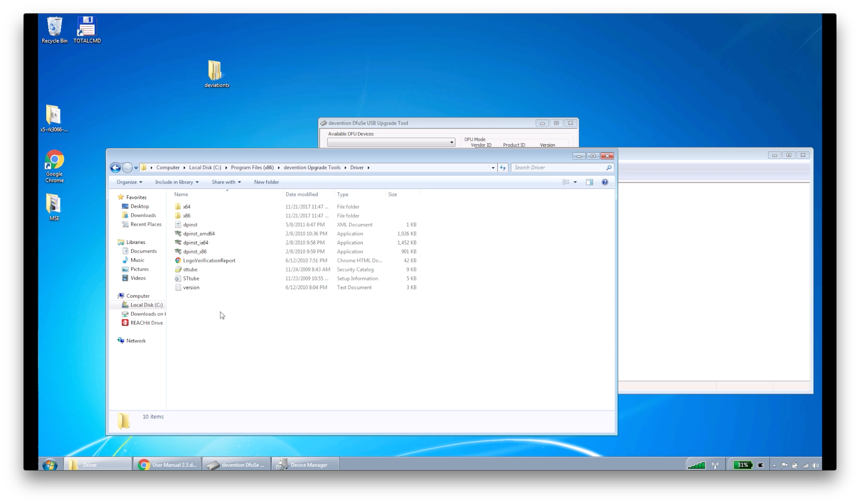Sort files by Date modified column
The width and height of the screenshot is (860, 504).
pyautogui.click(x=301, y=194)
